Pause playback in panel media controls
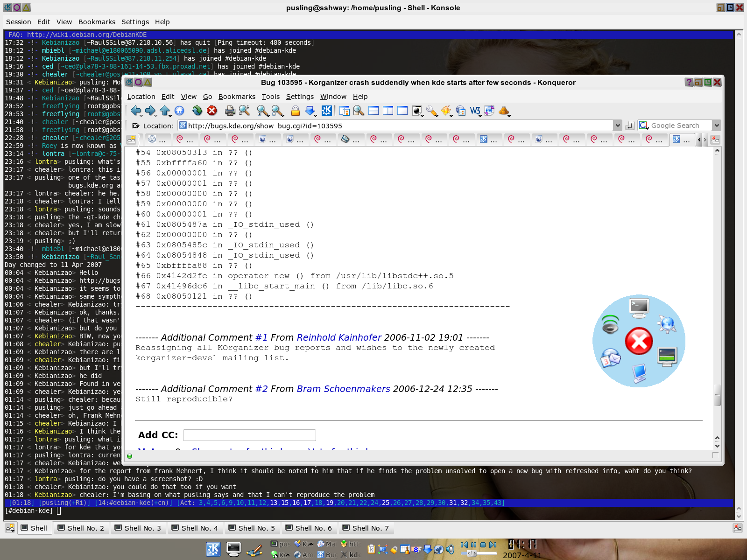This screenshot has width=747, height=560. (473, 545)
